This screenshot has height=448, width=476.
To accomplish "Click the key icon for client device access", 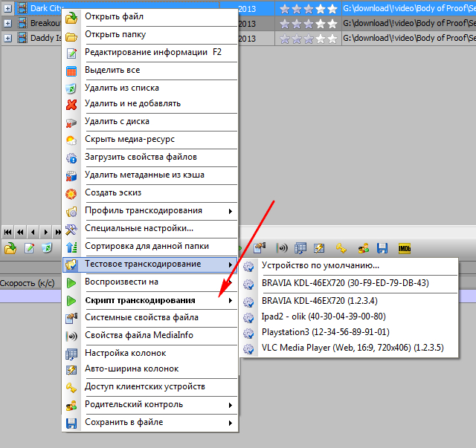I will (x=341, y=247).
